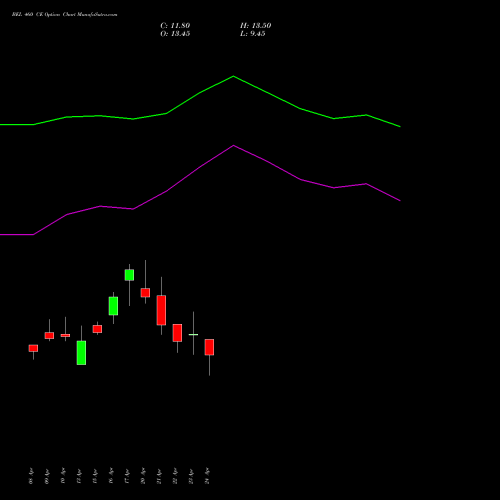Select the "24 Apr" date axis label

tap(207, 476)
